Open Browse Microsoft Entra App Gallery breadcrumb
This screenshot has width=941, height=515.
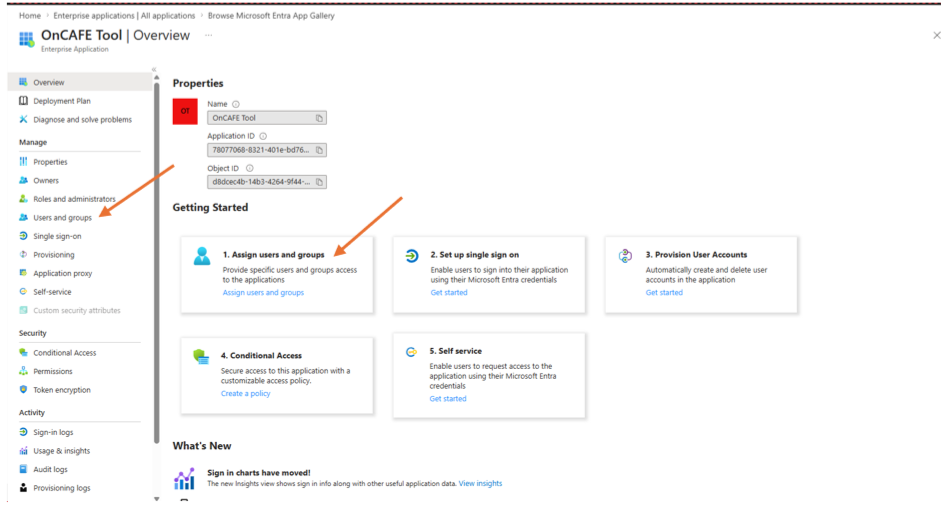coord(271,16)
